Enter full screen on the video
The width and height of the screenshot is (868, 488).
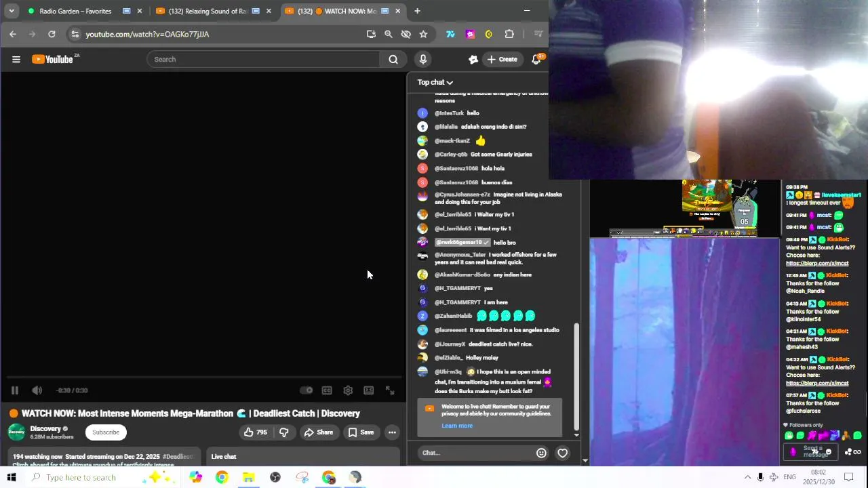tap(390, 390)
